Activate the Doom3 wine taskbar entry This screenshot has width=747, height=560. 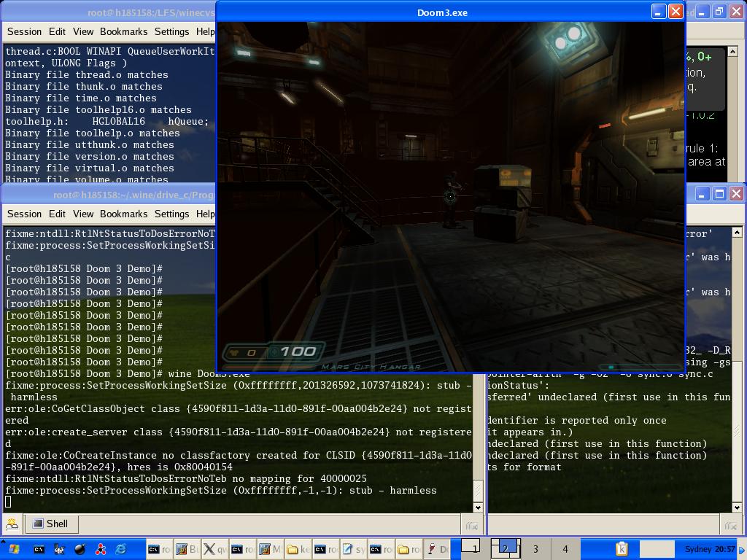coord(438,549)
